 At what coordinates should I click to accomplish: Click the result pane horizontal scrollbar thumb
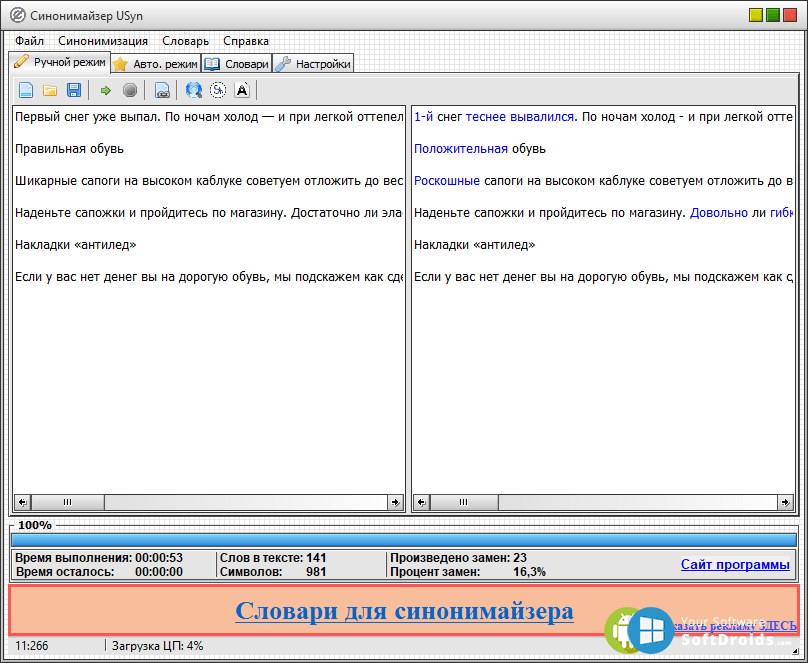tap(464, 502)
